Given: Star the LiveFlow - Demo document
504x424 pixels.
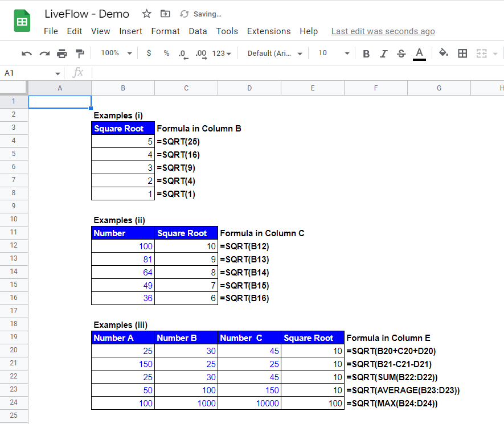Looking at the screenshot, I should [x=146, y=14].
